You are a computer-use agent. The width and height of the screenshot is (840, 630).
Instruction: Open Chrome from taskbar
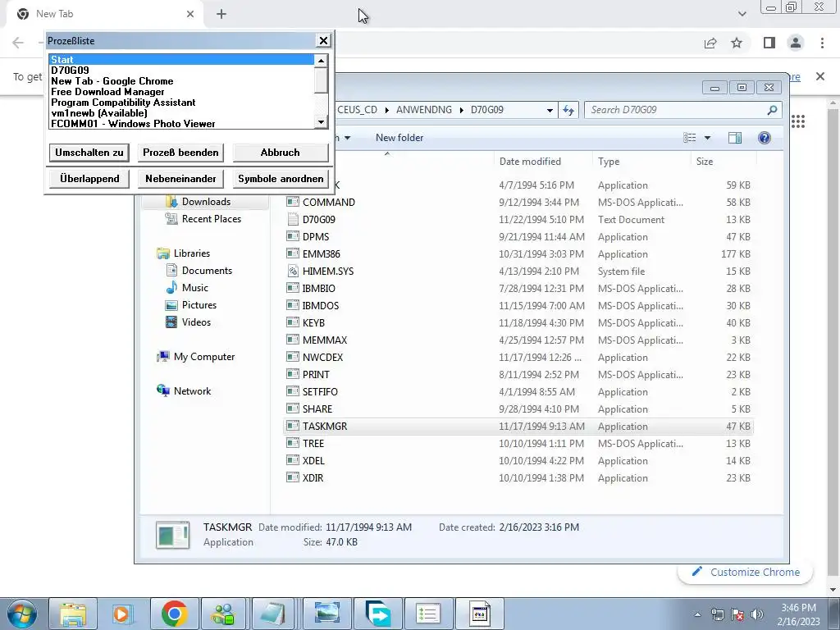tap(174, 614)
